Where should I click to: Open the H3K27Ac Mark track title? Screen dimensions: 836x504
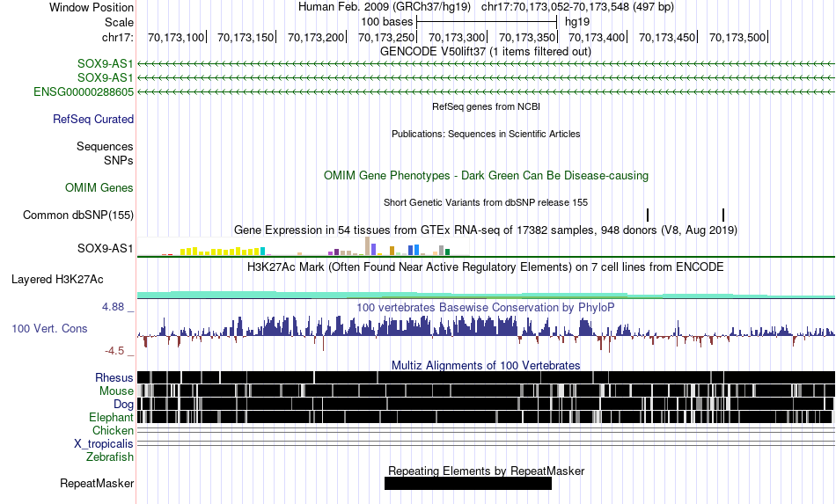(x=486, y=267)
